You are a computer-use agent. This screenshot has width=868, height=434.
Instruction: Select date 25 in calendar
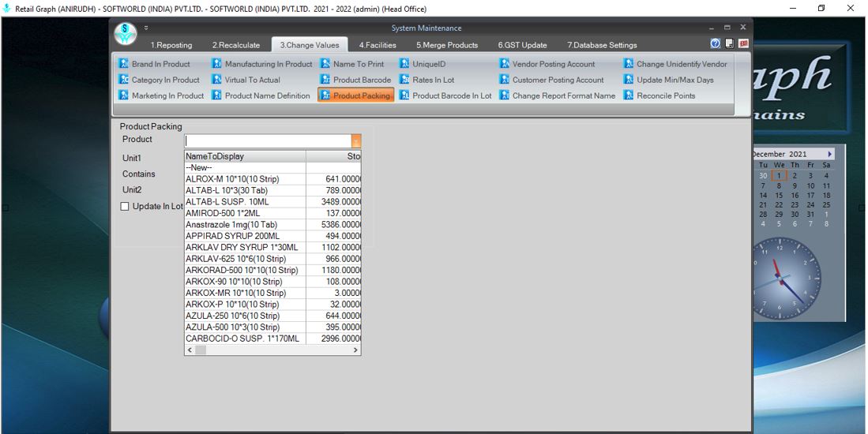click(826, 204)
